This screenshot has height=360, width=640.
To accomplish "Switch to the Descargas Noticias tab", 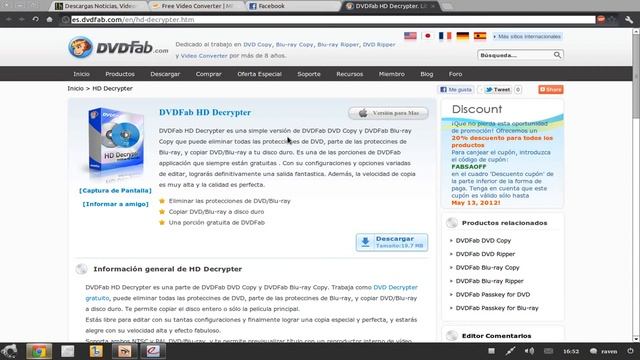I will tap(100, 6).
